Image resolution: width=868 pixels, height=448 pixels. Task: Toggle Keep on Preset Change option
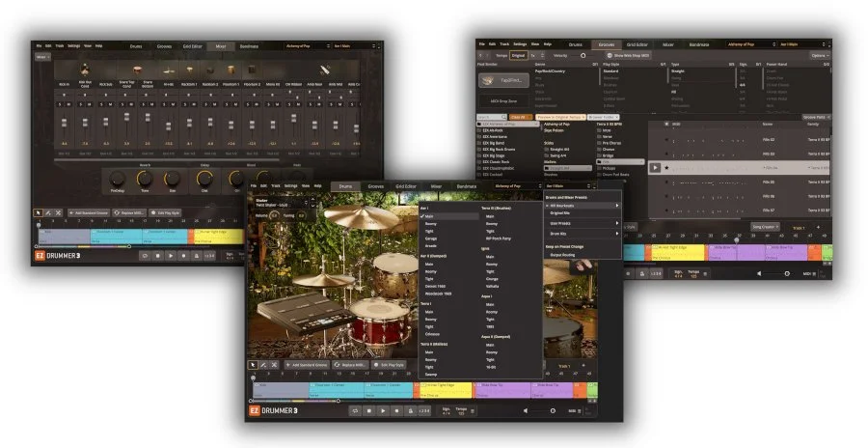pyautogui.click(x=564, y=247)
